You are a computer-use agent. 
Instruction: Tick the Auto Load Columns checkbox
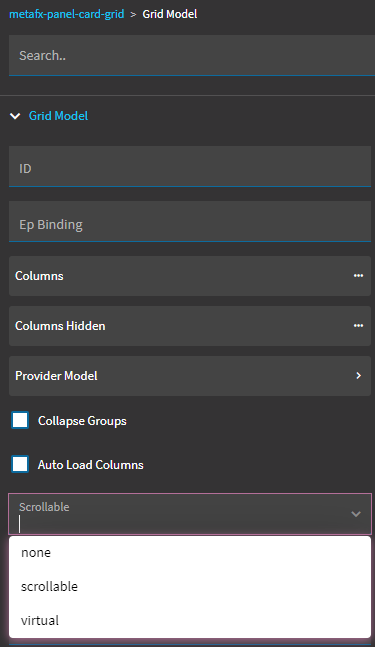pyautogui.click(x=20, y=464)
